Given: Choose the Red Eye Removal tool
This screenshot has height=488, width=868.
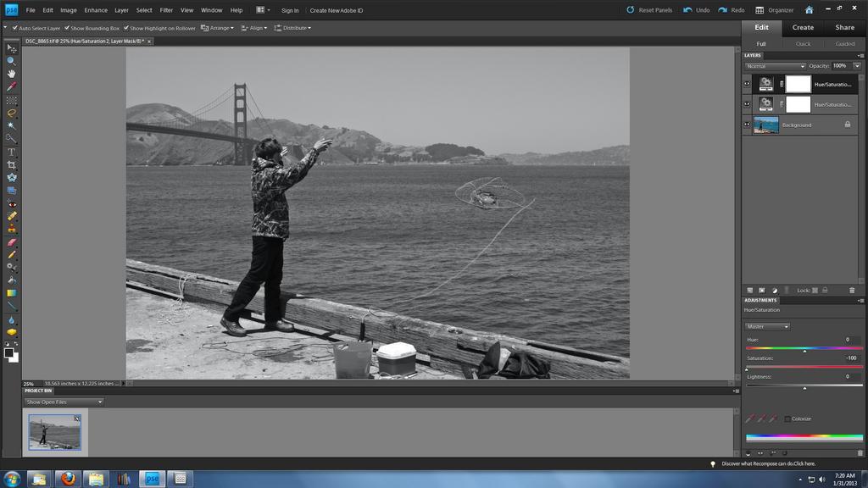Looking at the screenshot, I should pos(11,203).
